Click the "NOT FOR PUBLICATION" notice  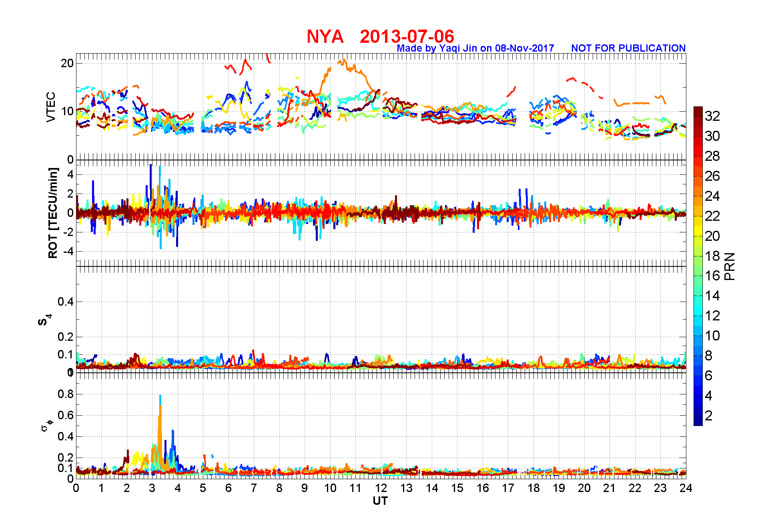pos(628,48)
